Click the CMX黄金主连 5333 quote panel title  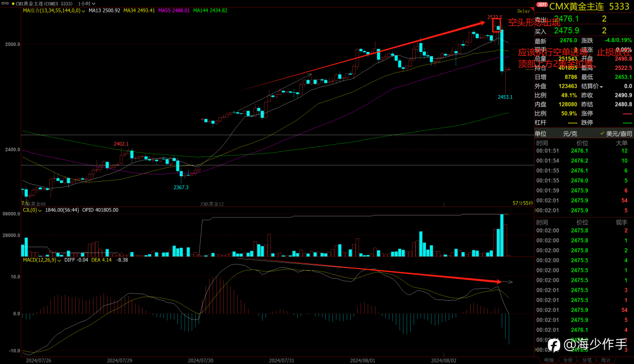[589, 6]
